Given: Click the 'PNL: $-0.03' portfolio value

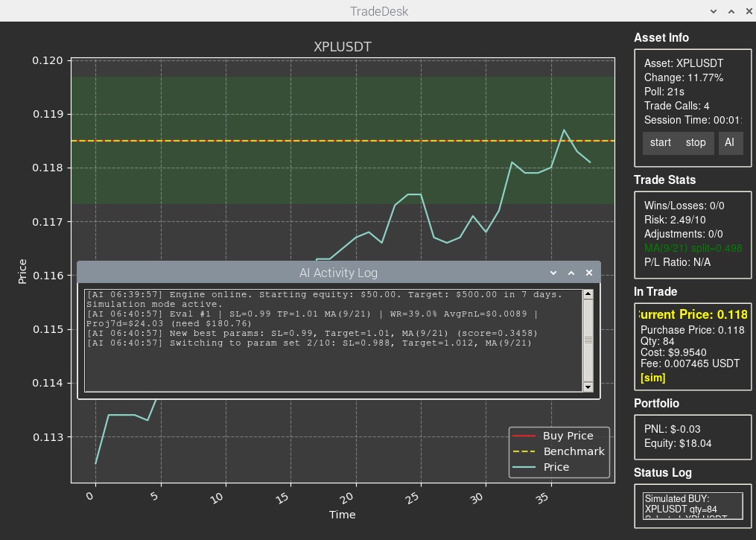Looking at the screenshot, I should tap(672, 429).
